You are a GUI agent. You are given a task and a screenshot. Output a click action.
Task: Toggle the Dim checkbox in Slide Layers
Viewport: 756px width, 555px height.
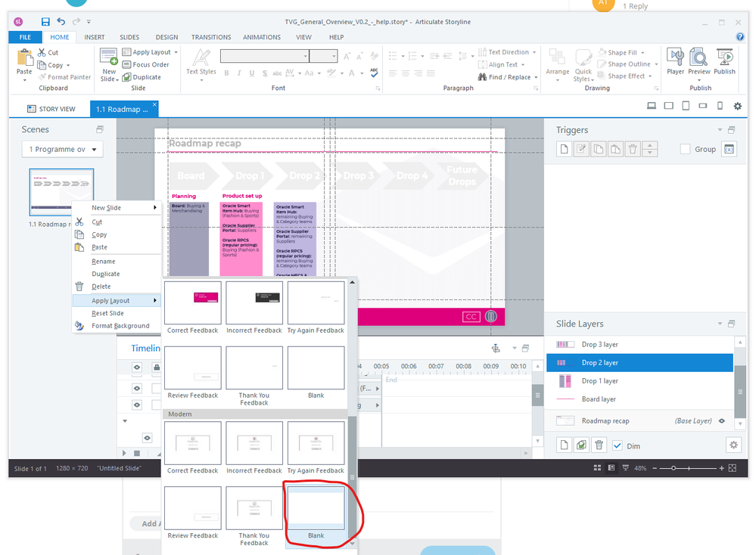click(x=618, y=446)
